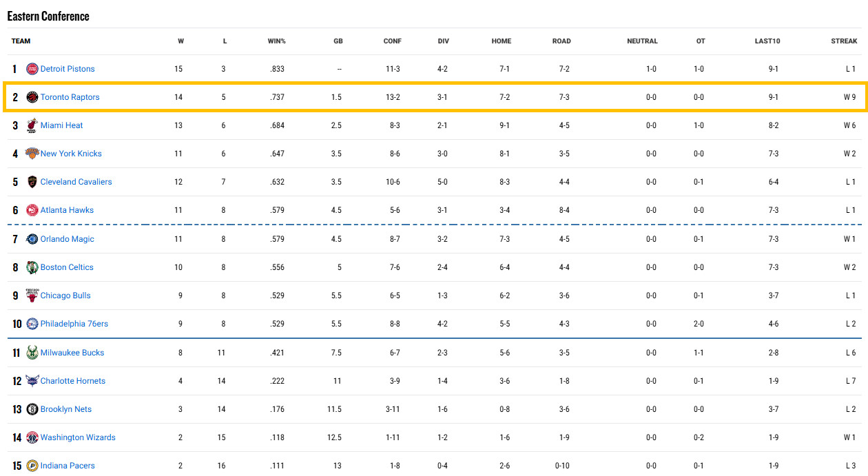
Task: Click the Toronto Raptors logo icon
Action: click(x=32, y=97)
